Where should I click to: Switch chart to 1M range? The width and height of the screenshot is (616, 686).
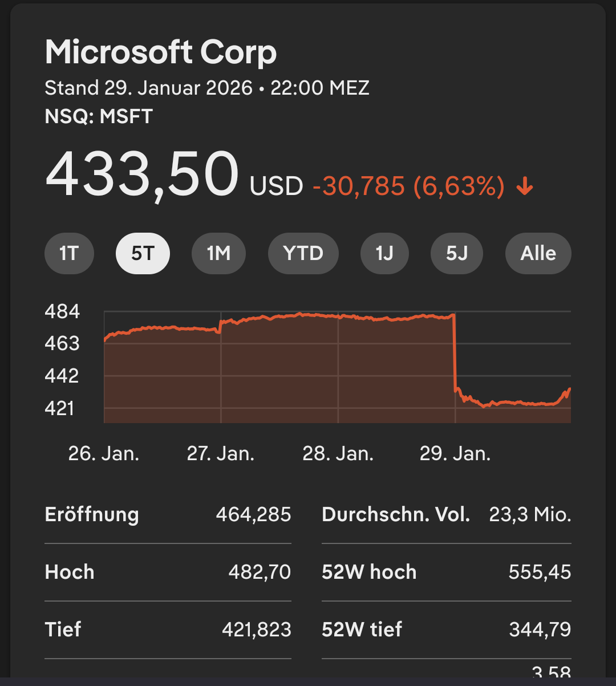[x=218, y=253]
